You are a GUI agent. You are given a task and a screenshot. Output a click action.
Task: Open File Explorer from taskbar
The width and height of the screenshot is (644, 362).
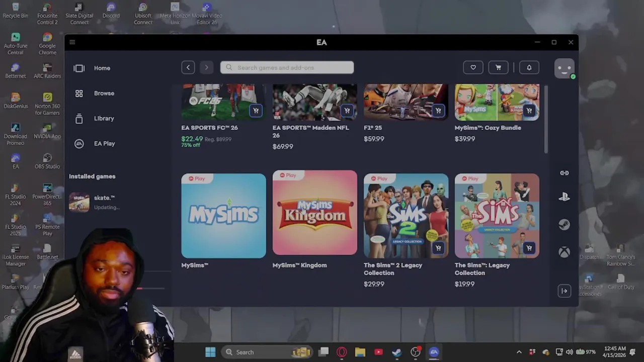[x=360, y=352]
